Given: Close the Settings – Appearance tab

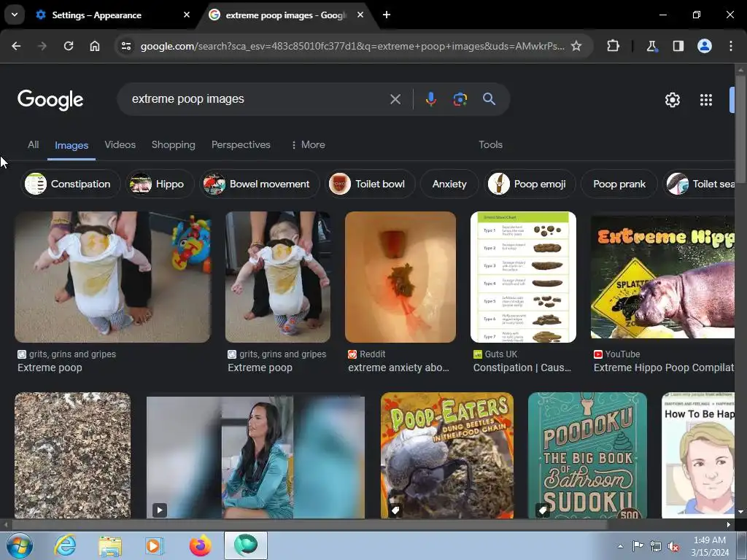Looking at the screenshot, I should 187,15.
